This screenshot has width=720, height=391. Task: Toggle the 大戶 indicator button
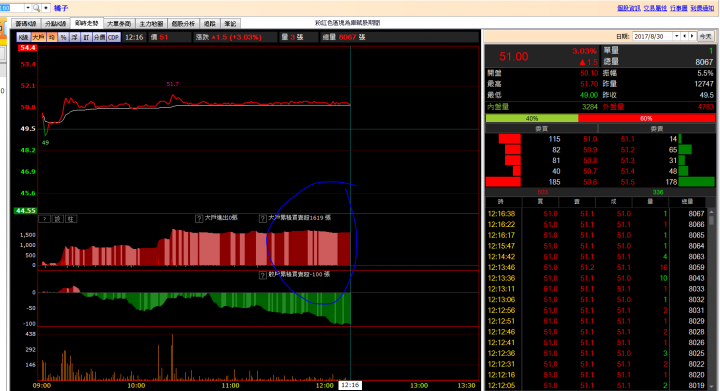click(x=39, y=37)
